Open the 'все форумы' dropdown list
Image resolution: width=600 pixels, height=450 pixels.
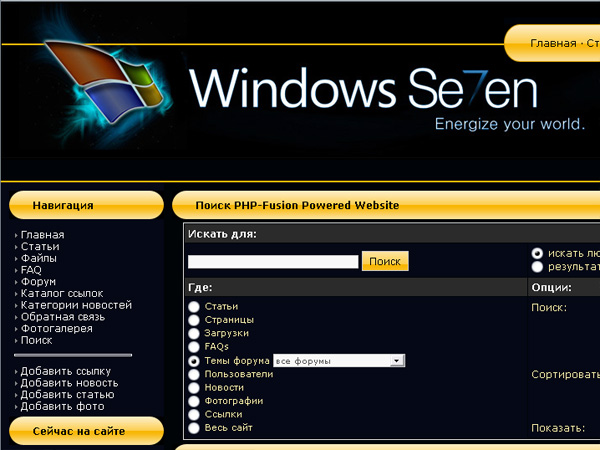point(339,361)
